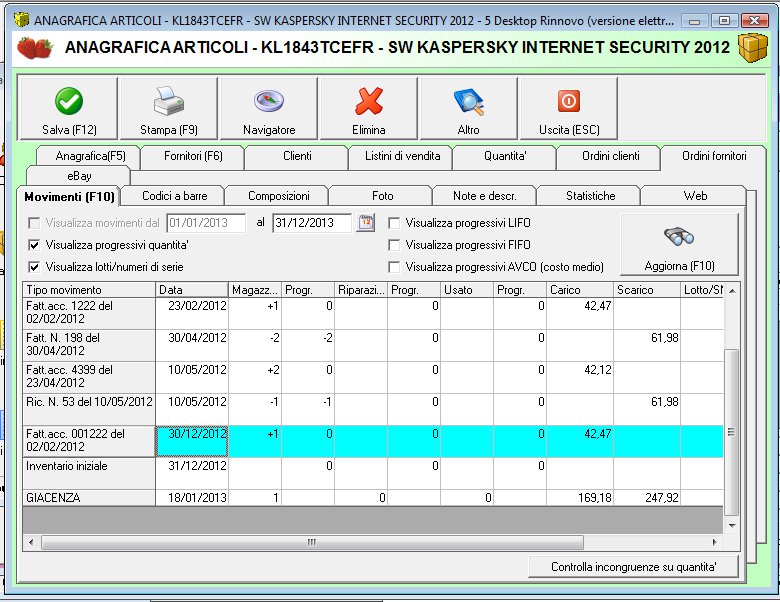Screen dimensions: 780x602
Task: Open the Fornitori (F6) tab
Action: click(193, 156)
